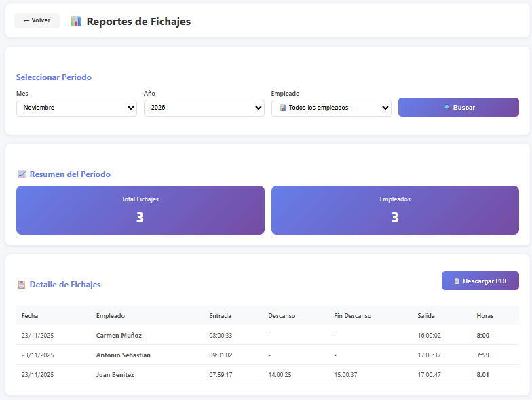Select the Total Fichajes summary card
Image resolution: width=532 pixels, height=400 pixels.
tap(140, 210)
